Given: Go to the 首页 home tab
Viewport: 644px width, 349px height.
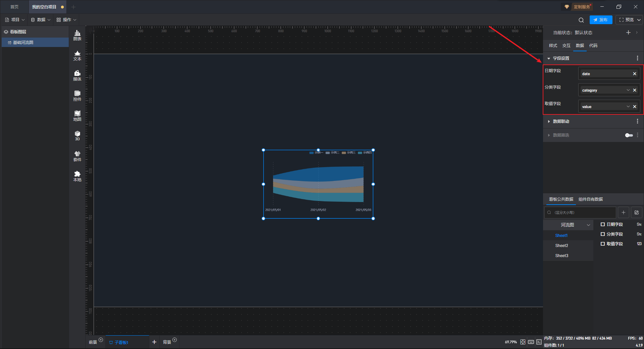Looking at the screenshot, I should click(x=14, y=7).
